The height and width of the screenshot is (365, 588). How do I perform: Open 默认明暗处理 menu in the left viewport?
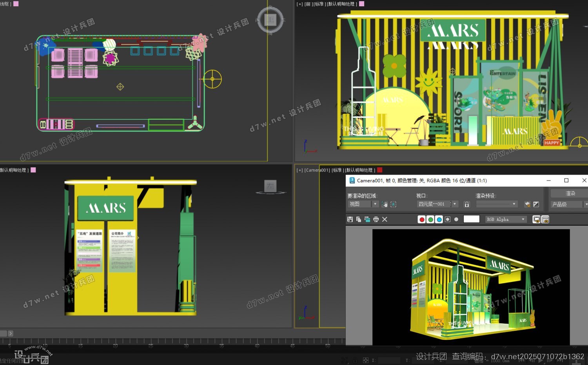click(x=14, y=170)
